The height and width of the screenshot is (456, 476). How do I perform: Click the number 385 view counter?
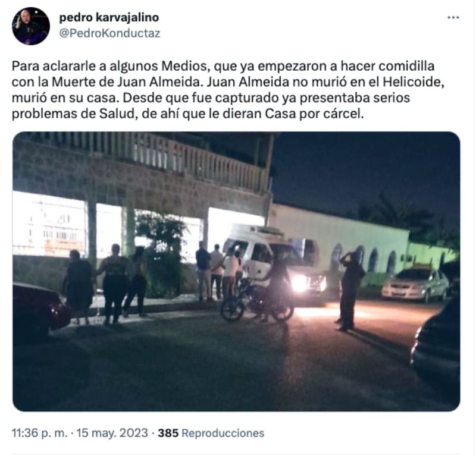(168, 433)
